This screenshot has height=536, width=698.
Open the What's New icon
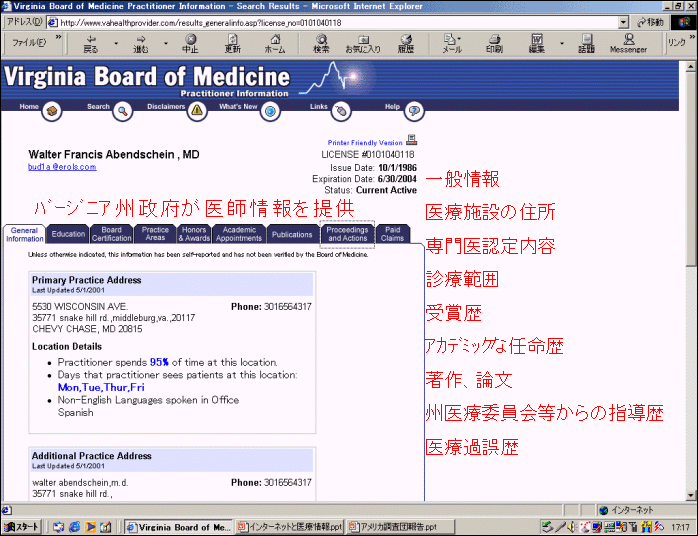[x=269, y=110]
